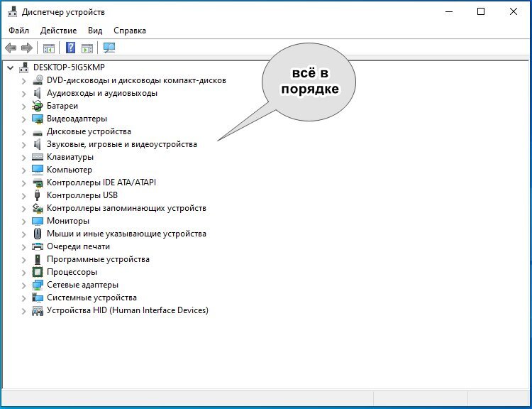Expand the Видеоадаптеры category
532x409 pixels.
[x=23, y=119]
